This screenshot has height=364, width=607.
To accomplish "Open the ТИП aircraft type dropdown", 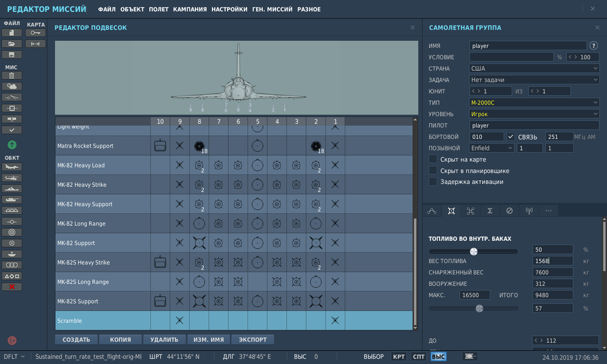I will pyautogui.click(x=534, y=103).
